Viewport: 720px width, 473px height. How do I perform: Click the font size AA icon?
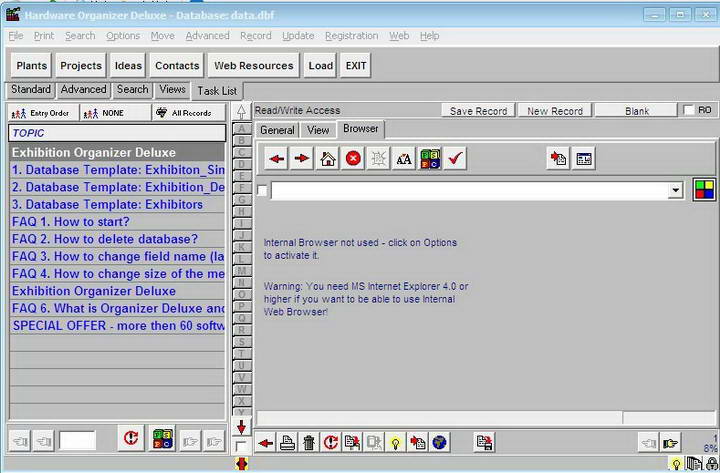click(404, 159)
